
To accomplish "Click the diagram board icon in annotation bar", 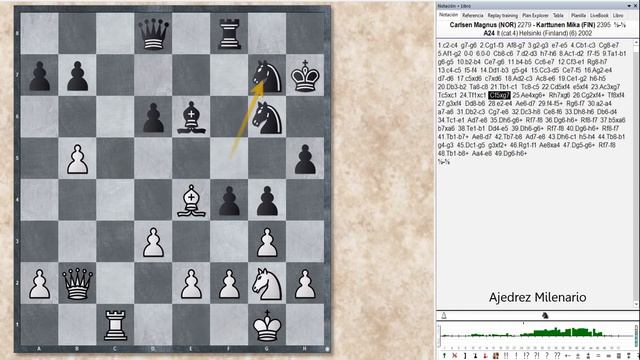I will (496, 356).
